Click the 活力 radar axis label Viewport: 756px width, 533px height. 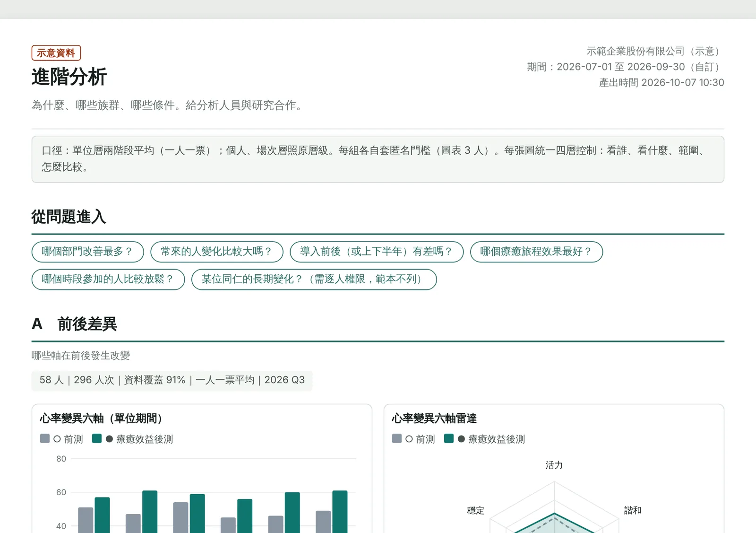click(x=554, y=465)
